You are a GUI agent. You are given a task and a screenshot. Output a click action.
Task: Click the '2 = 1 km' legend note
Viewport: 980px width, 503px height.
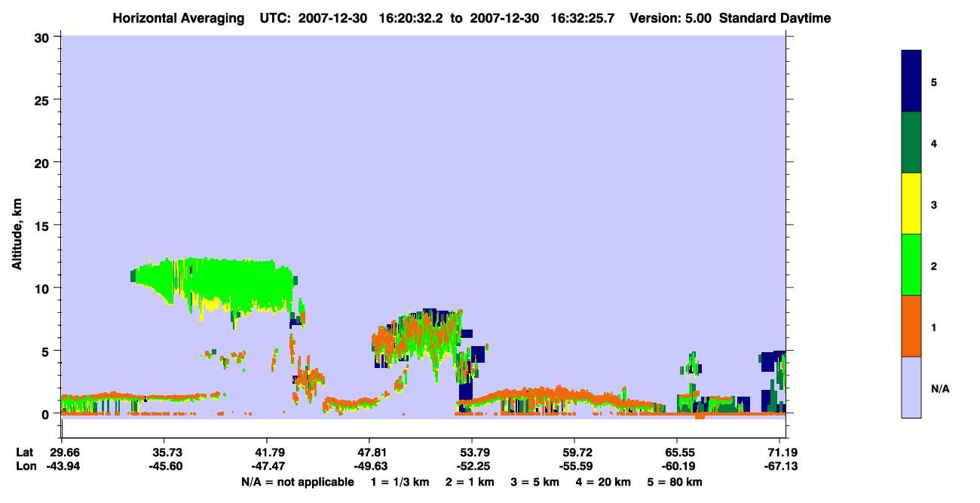click(x=470, y=482)
